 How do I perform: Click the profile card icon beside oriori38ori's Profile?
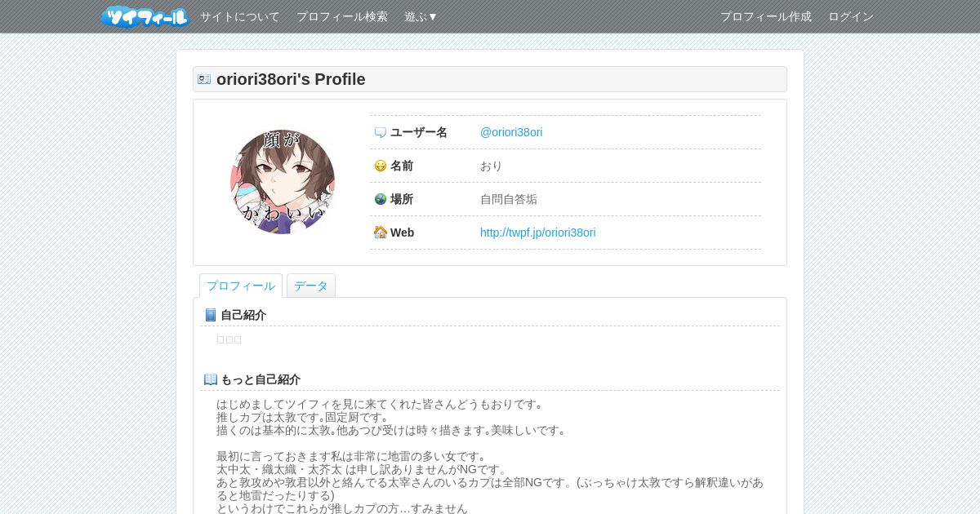pyautogui.click(x=204, y=79)
